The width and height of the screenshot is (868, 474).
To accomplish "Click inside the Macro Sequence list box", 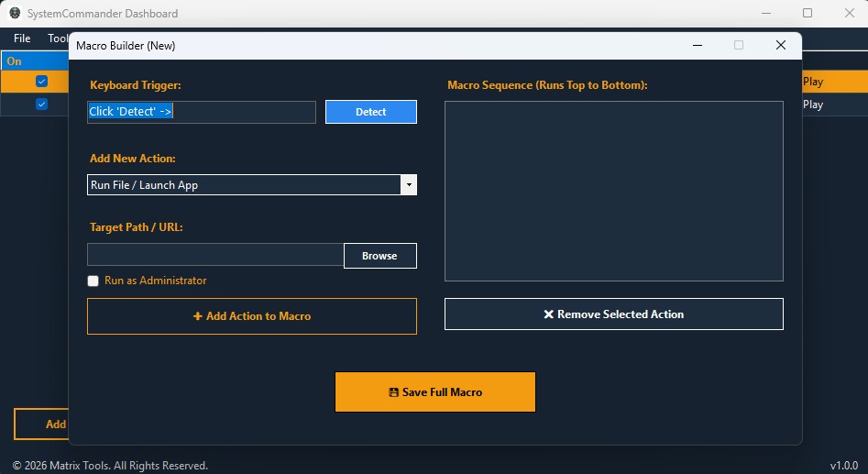I will pos(614,191).
